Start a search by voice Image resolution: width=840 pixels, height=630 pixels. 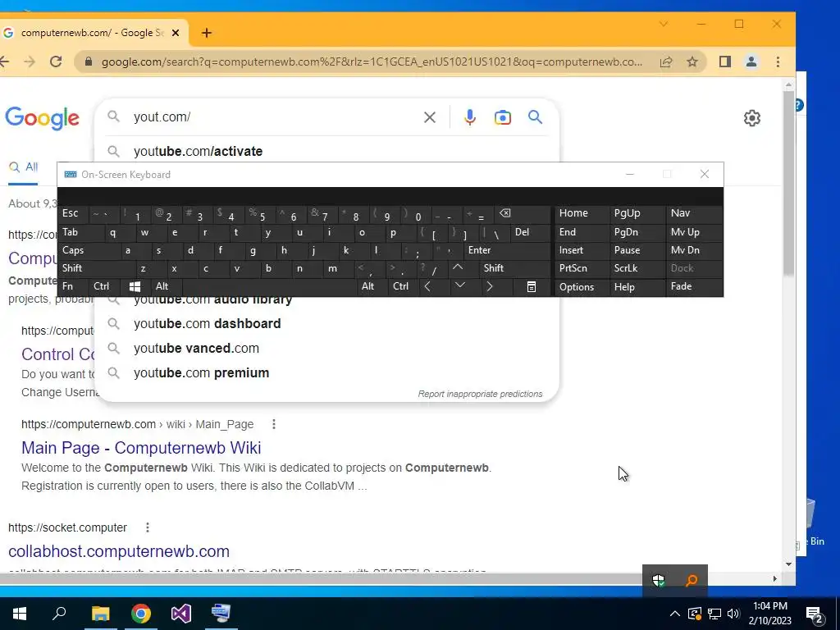tap(470, 117)
